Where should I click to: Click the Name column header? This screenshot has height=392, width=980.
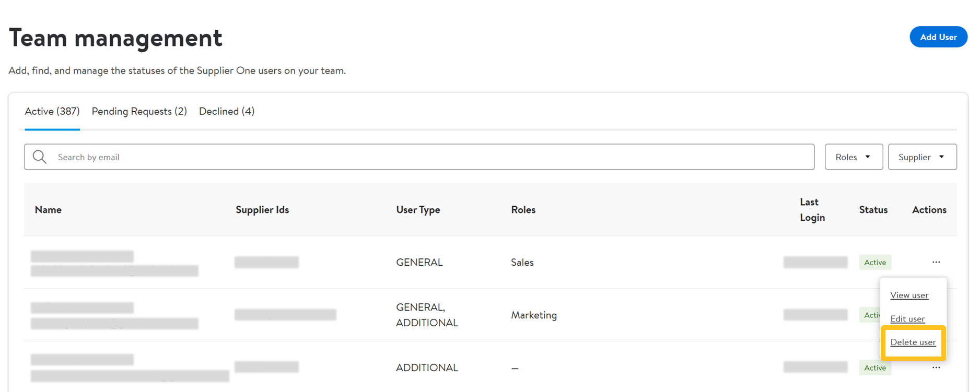48,209
